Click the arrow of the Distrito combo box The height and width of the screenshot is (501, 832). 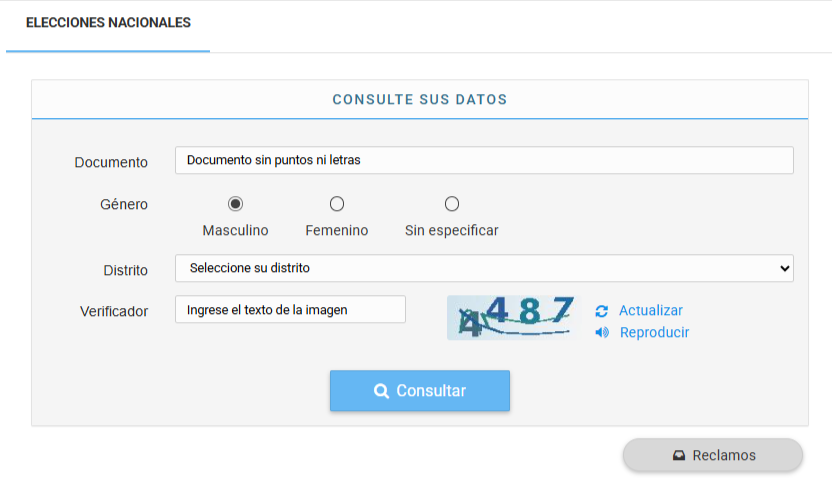783,268
